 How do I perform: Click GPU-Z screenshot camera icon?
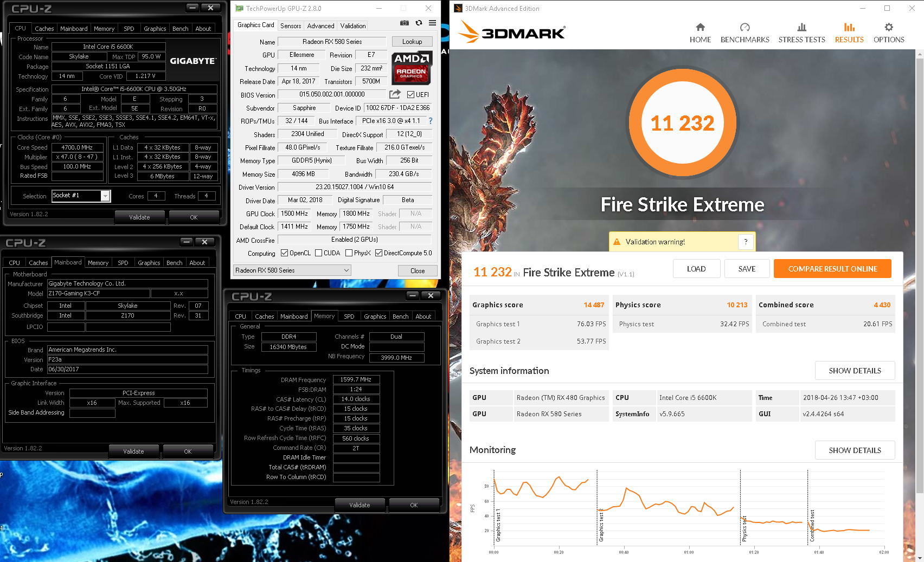coord(405,23)
